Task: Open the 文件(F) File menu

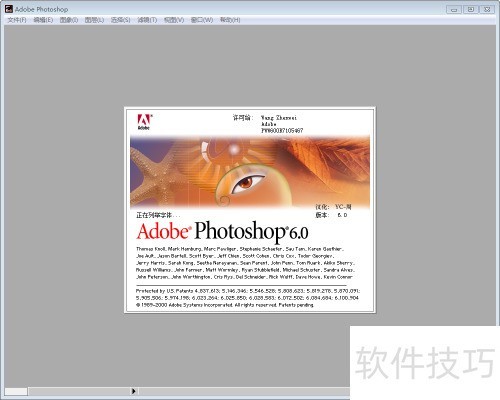Action: (x=17, y=20)
